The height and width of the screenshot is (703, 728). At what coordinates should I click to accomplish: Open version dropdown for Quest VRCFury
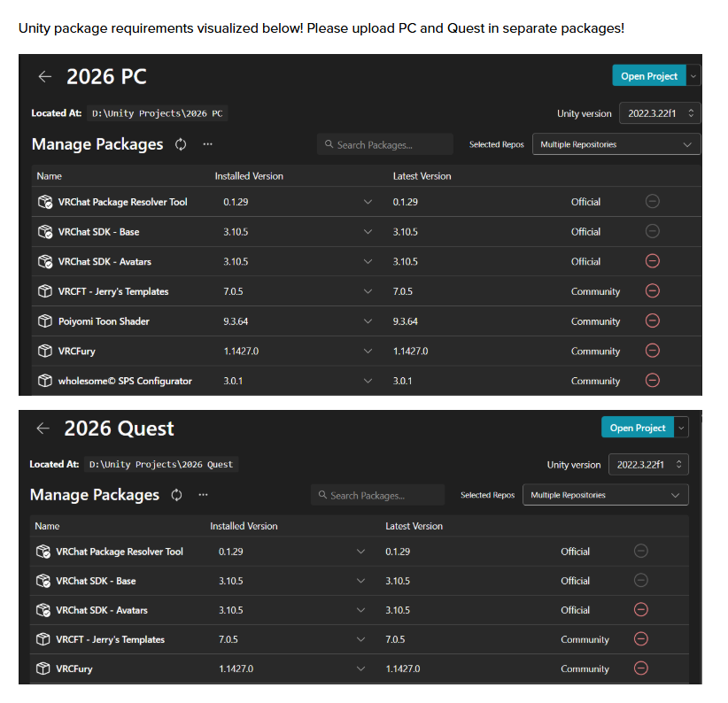(x=360, y=668)
